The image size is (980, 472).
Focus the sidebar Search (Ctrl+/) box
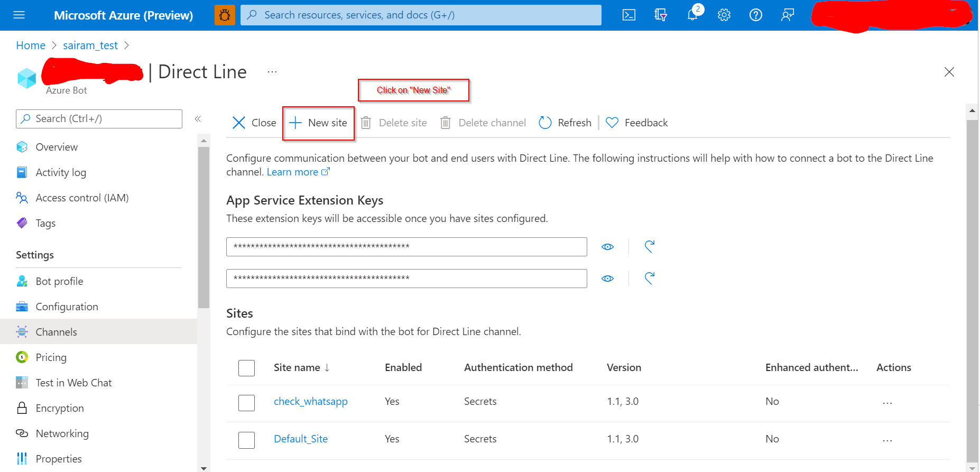pos(99,119)
